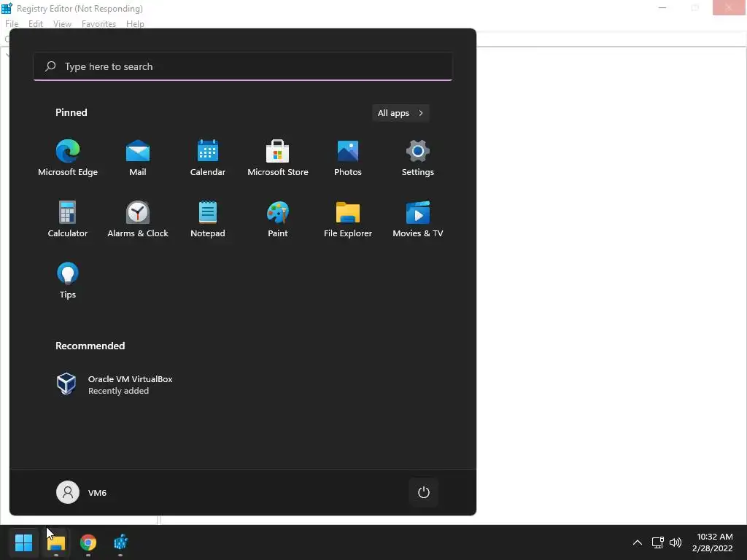Show All apps list
This screenshot has height=560, width=747.
pos(400,113)
